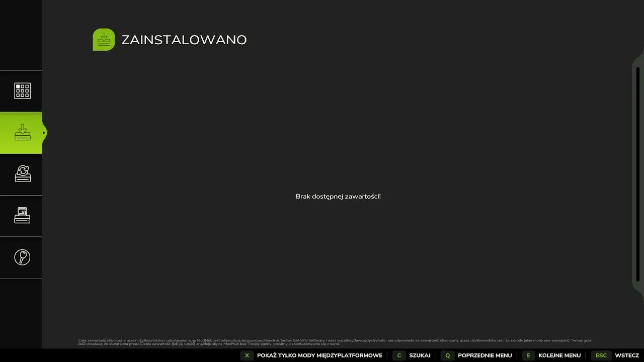
Task: Click the Zainstalowano page title
Action: pos(184,40)
